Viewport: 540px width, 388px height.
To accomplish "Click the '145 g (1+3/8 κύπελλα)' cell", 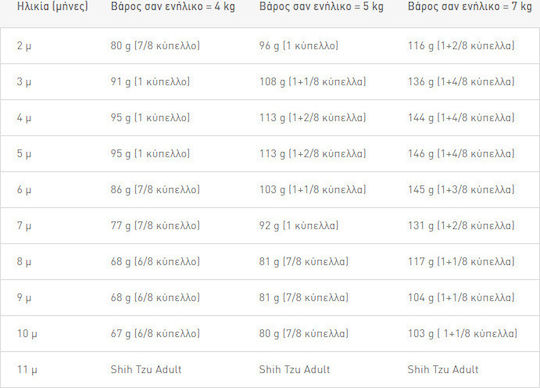I will [461, 190].
